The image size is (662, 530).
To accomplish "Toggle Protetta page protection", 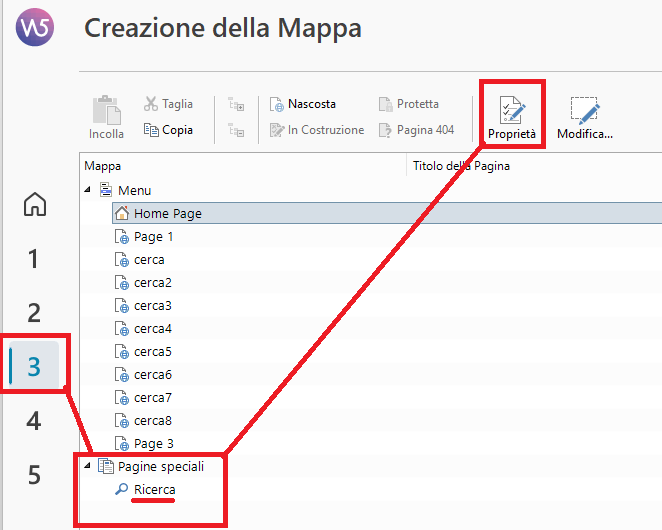I will [408, 104].
